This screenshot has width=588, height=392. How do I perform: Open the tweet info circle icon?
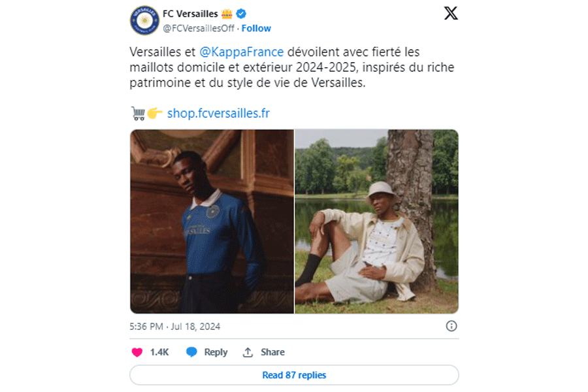tap(451, 326)
